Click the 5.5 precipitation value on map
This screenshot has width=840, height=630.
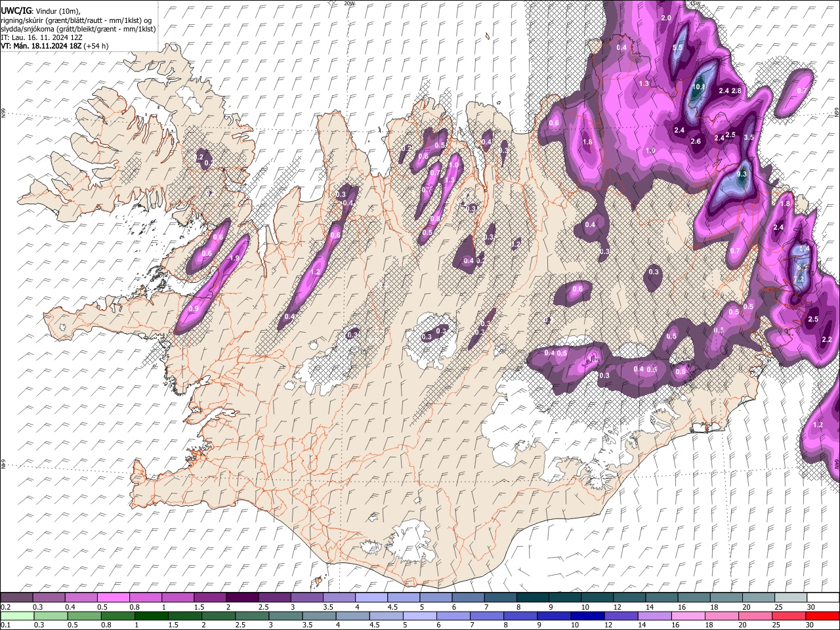(x=678, y=48)
